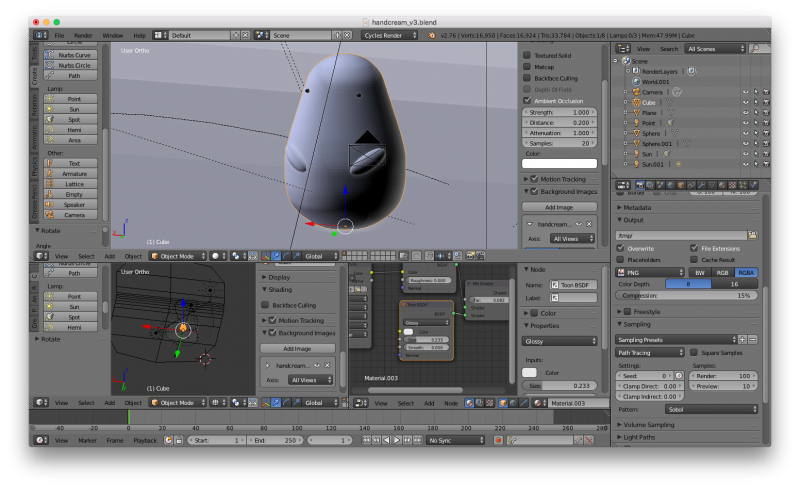Open the timeline Marker menu
The width and height of the screenshot is (800, 488).
point(87,440)
